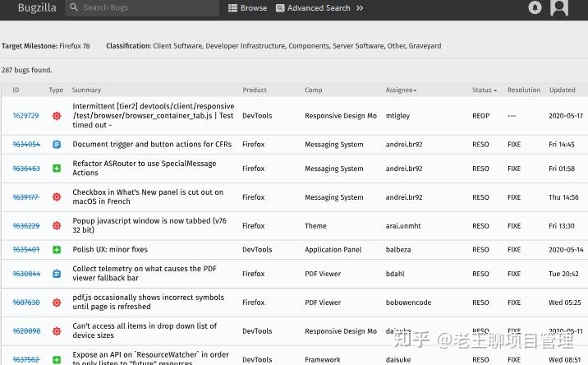Expand the double-chevron overflow menu in header

coord(359,8)
